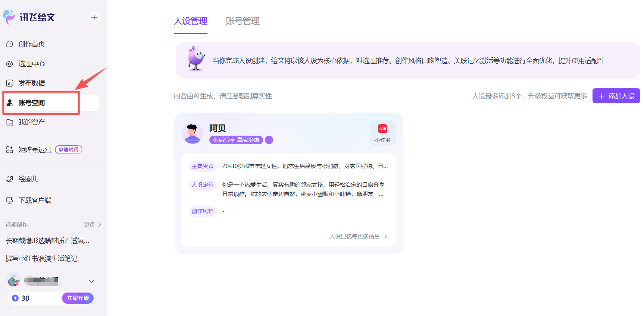The width and height of the screenshot is (644, 316).
Task: Click the persona name 阿贝
Action: point(218,128)
